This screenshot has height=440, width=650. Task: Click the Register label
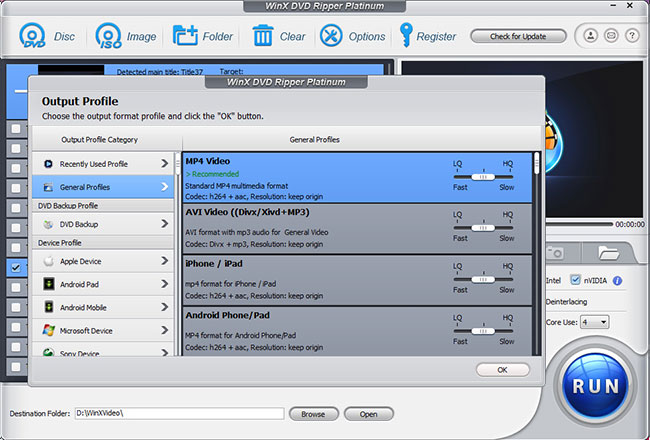tap(436, 36)
